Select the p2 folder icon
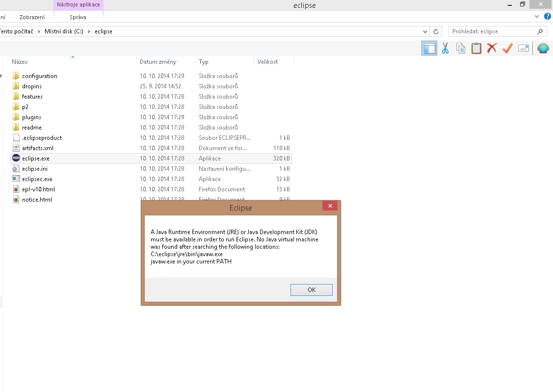The height and width of the screenshot is (392, 553). (x=16, y=106)
